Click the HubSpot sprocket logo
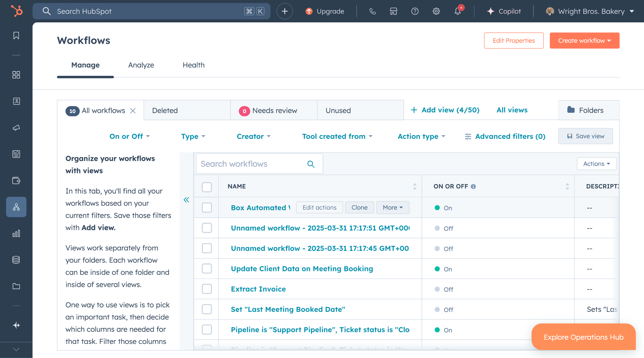Viewport: 644px width, 358px height. 17,11
